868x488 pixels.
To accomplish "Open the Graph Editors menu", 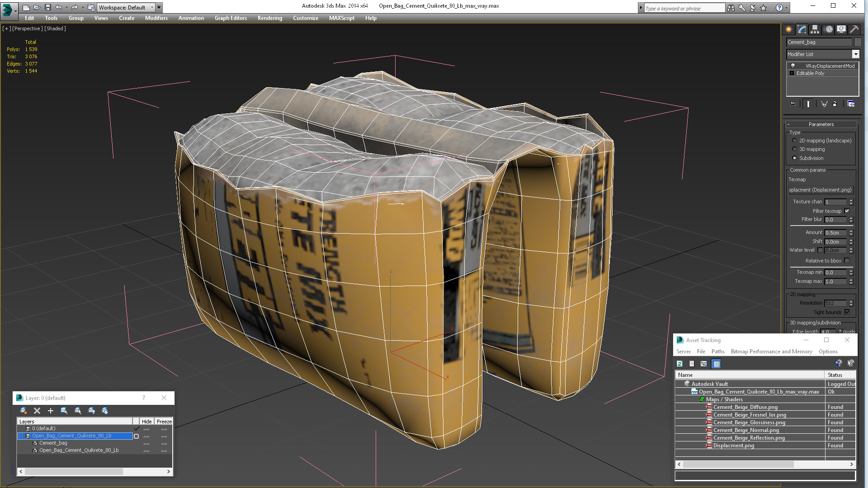I will 231,18.
